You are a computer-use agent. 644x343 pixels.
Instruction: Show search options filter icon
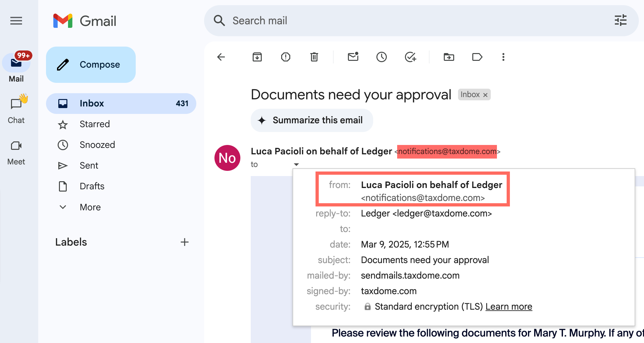tap(620, 20)
